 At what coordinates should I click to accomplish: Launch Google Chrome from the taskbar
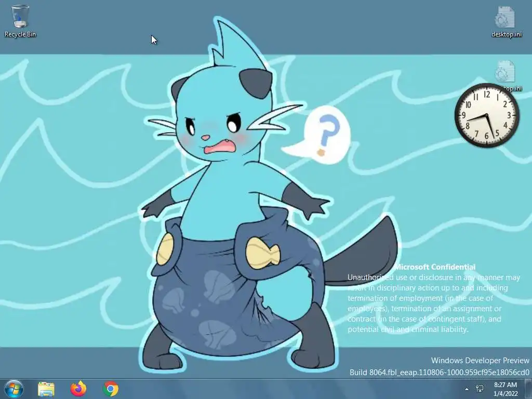111,389
